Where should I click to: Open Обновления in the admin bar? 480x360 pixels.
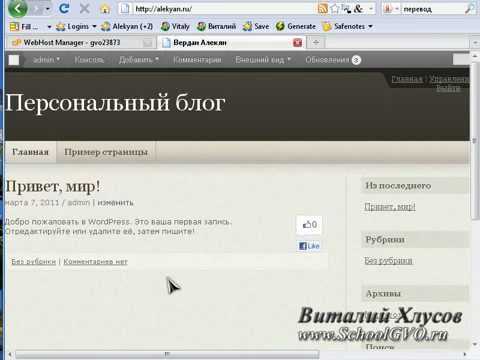(x=333, y=60)
